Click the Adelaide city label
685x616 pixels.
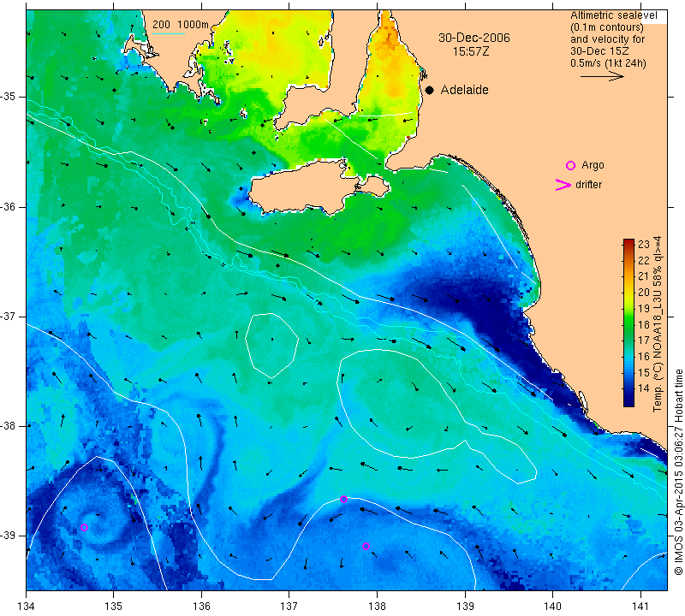point(464,90)
